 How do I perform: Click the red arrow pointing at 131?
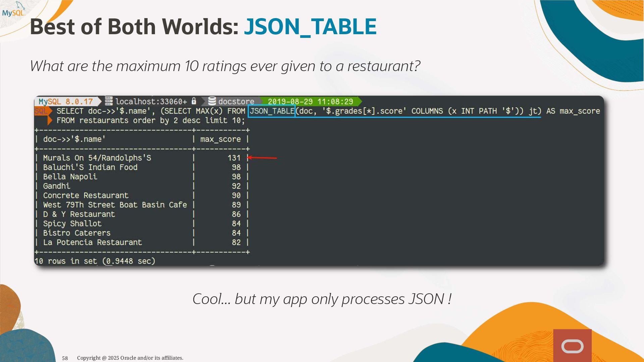coord(262,158)
